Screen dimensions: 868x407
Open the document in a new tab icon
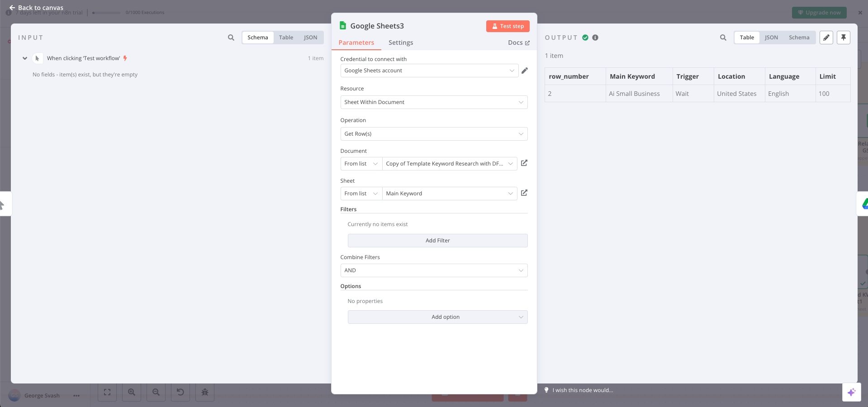point(524,163)
